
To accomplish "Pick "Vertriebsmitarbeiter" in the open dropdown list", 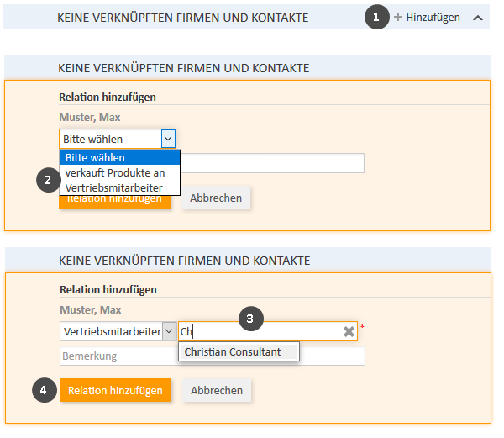I will 119,187.
